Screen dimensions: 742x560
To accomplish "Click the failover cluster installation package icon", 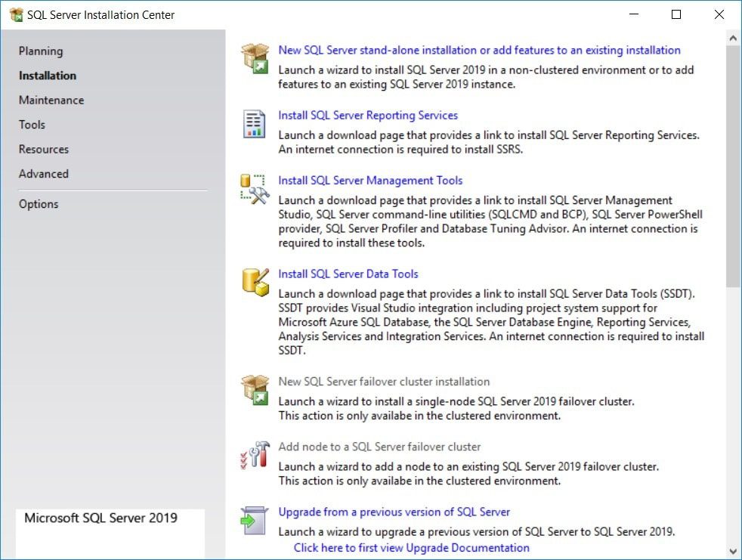I will (x=255, y=390).
